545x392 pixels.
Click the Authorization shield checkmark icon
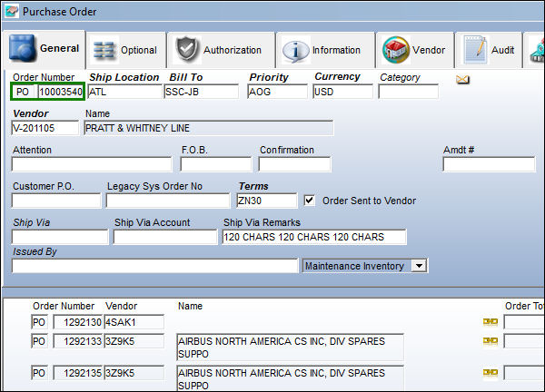[187, 50]
